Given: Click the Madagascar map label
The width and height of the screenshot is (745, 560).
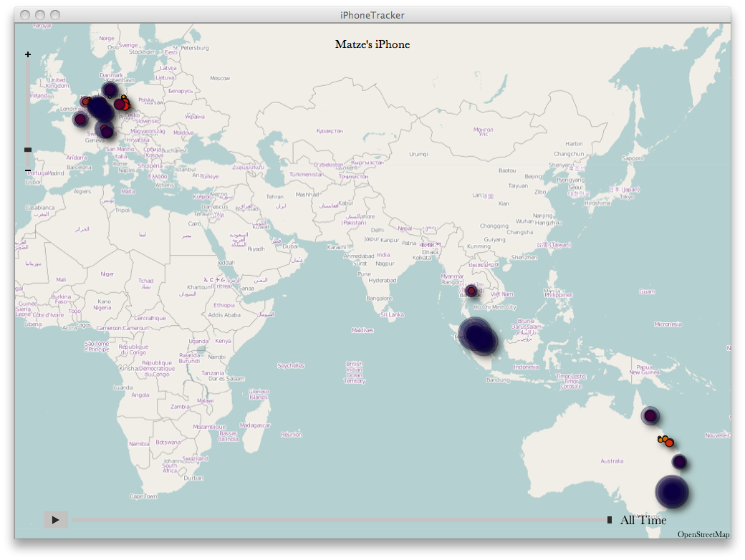Looking at the screenshot, I should 255,425.
